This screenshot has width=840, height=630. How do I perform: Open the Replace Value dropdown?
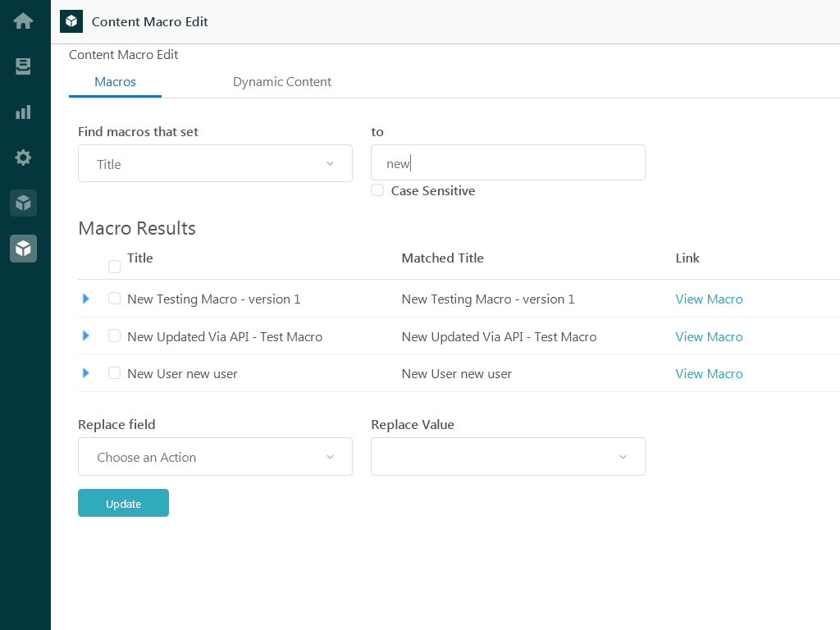click(x=508, y=456)
